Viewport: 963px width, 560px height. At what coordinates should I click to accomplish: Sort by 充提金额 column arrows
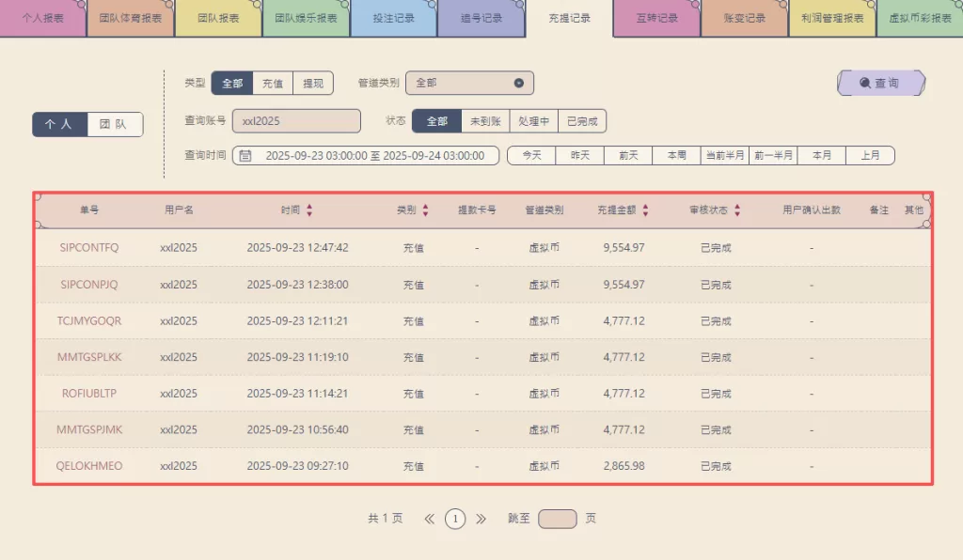(x=645, y=210)
